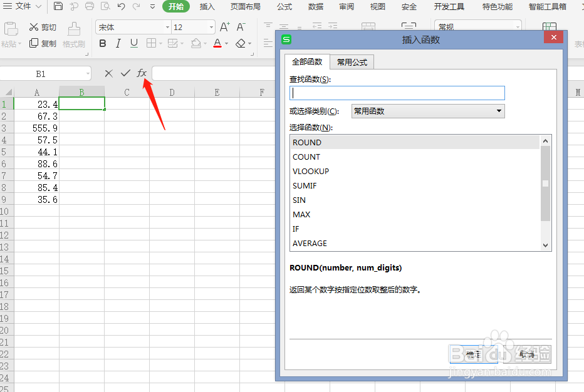Click the Insert Function fx icon
The image size is (584, 392).
[142, 73]
